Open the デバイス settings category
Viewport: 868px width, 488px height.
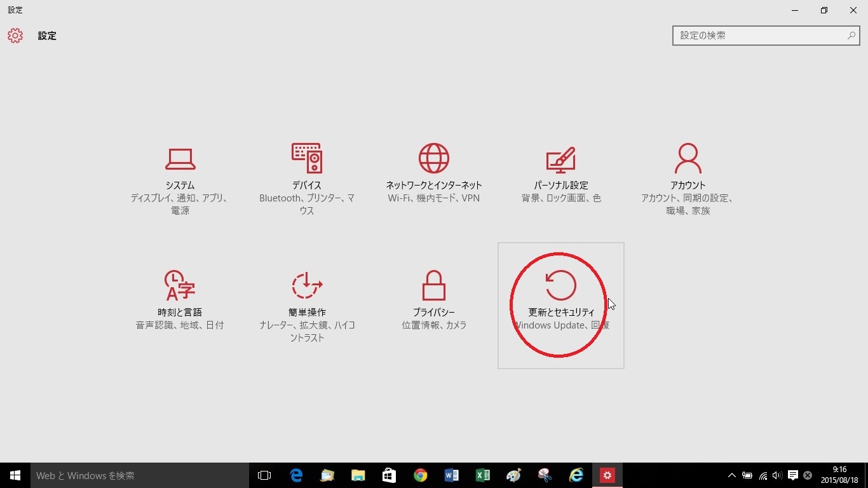pyautogui.click(x=307, y=179)
